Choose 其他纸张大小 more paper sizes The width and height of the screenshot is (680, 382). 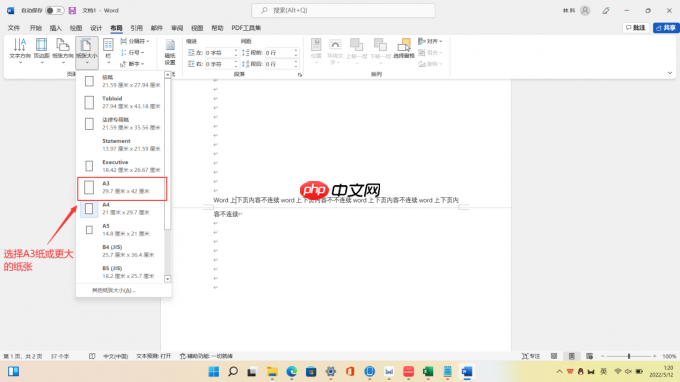113,290
